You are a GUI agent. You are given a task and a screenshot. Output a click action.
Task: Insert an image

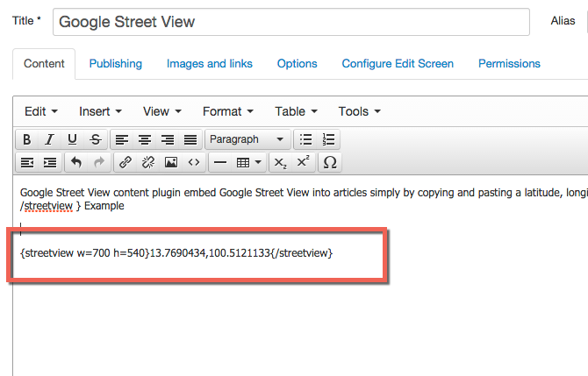pos(171,162)
